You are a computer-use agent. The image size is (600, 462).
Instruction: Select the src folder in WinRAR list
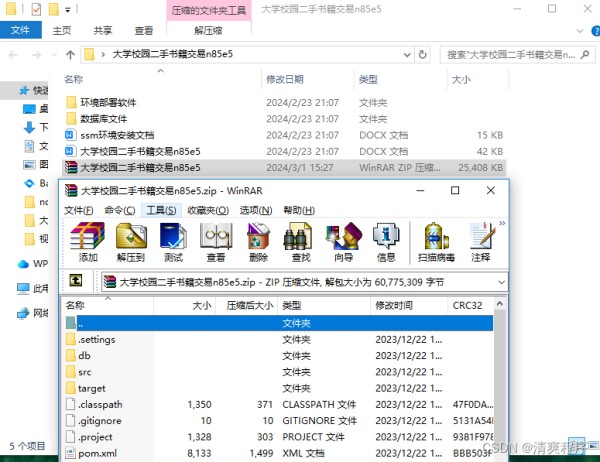click(279, 372)
